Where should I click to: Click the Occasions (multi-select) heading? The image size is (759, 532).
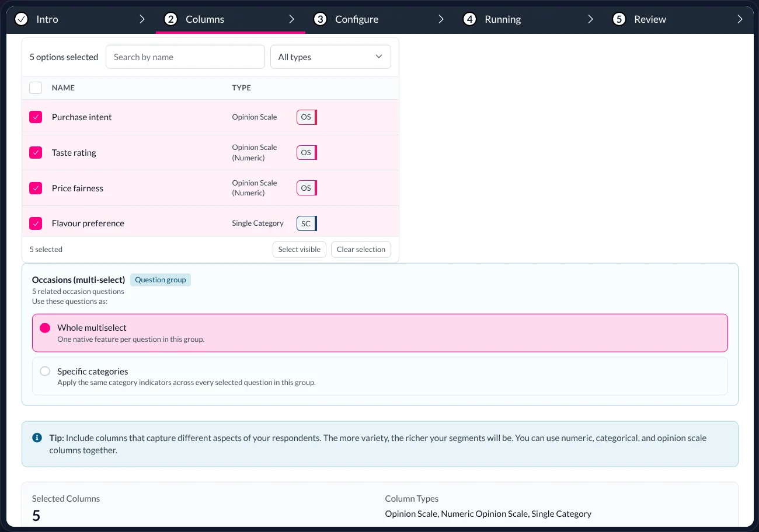(79, 280)
